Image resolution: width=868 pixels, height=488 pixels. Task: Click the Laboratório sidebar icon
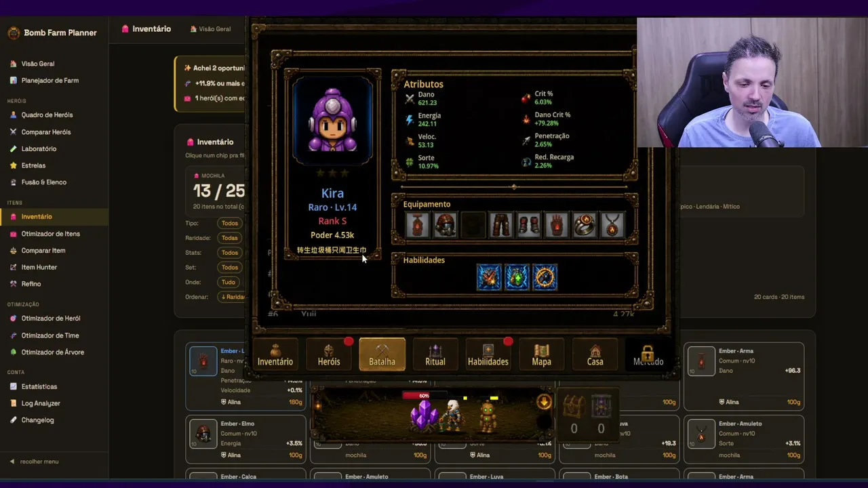click(x=14, y=149)
